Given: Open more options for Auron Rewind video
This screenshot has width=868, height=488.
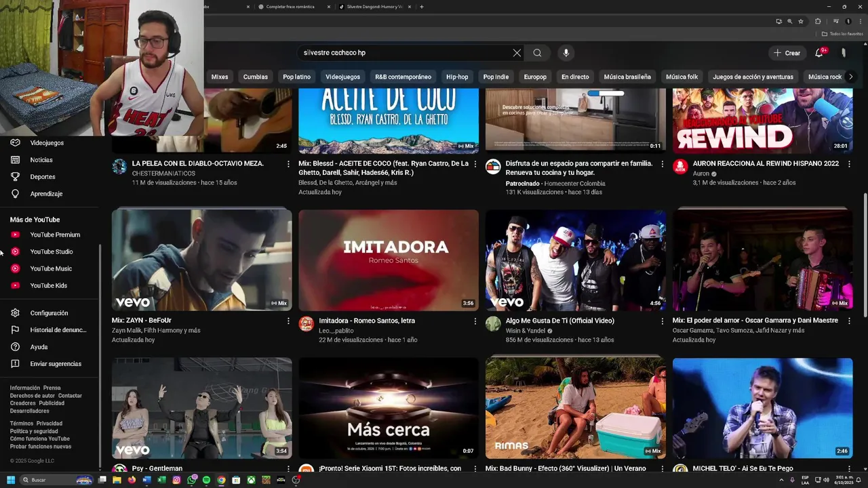Looking at the screenshot, I should [x=848, y=164].
